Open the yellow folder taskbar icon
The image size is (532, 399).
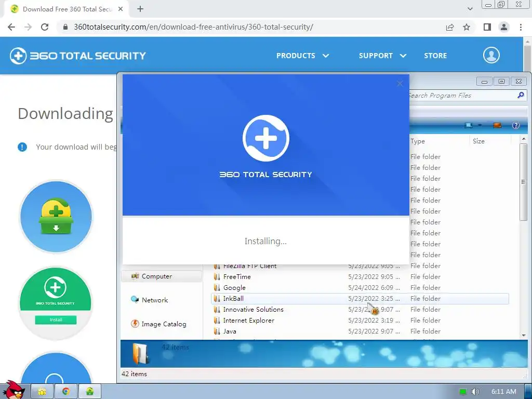tap(42, 392)
